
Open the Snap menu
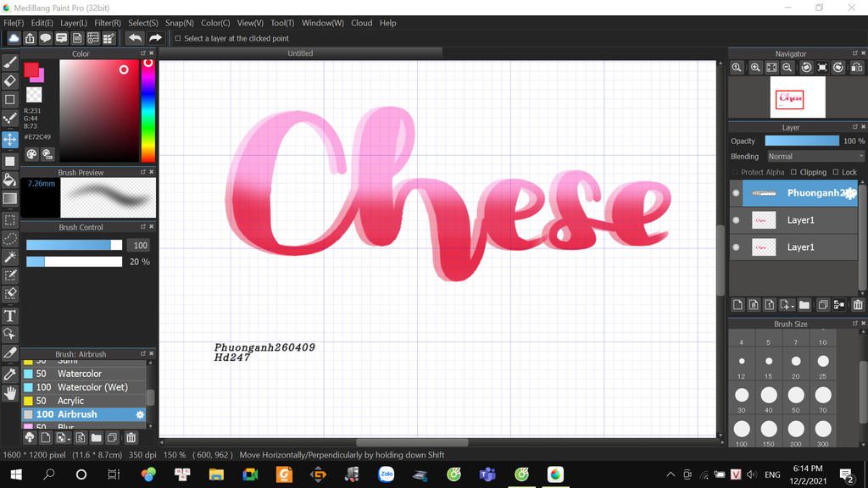pos(180,23)
